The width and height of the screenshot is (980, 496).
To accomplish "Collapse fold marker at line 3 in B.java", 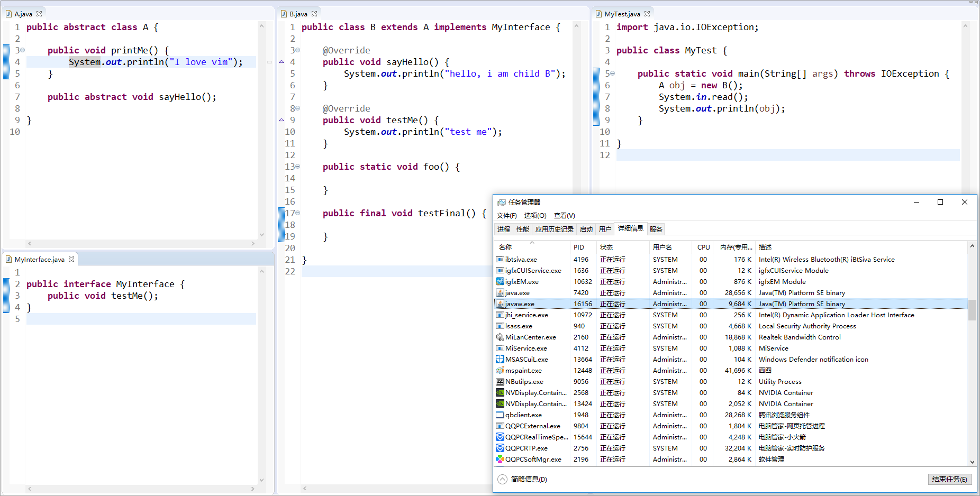I will pos(297,50).
